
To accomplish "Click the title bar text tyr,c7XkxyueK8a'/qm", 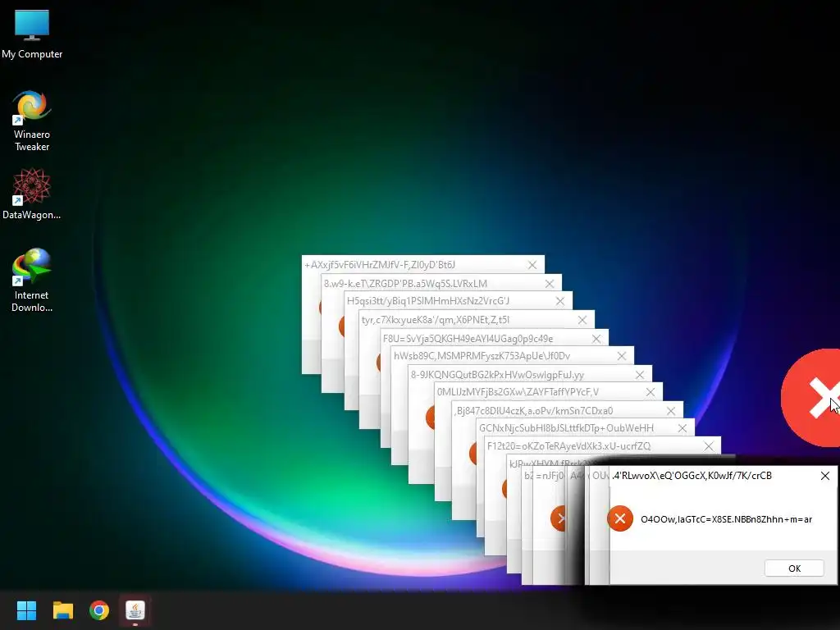I will click(436, 320).
